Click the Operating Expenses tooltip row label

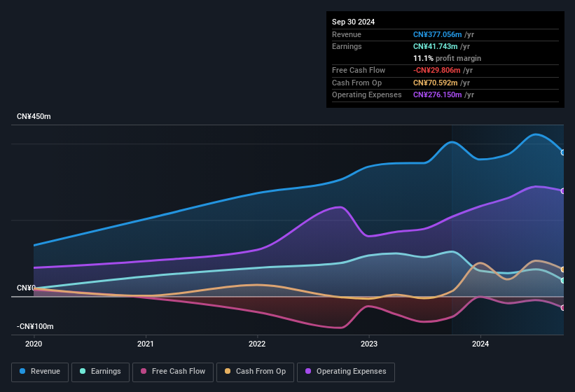367,94
